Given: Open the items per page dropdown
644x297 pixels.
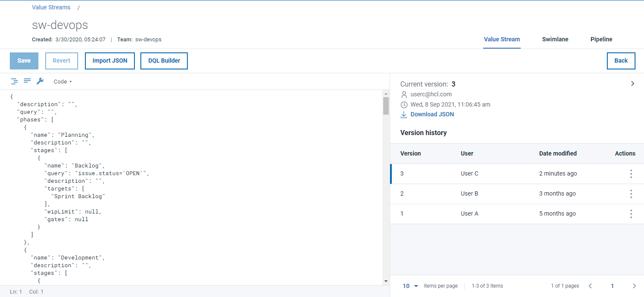Looking at the screenshot, I should point(410,285).
